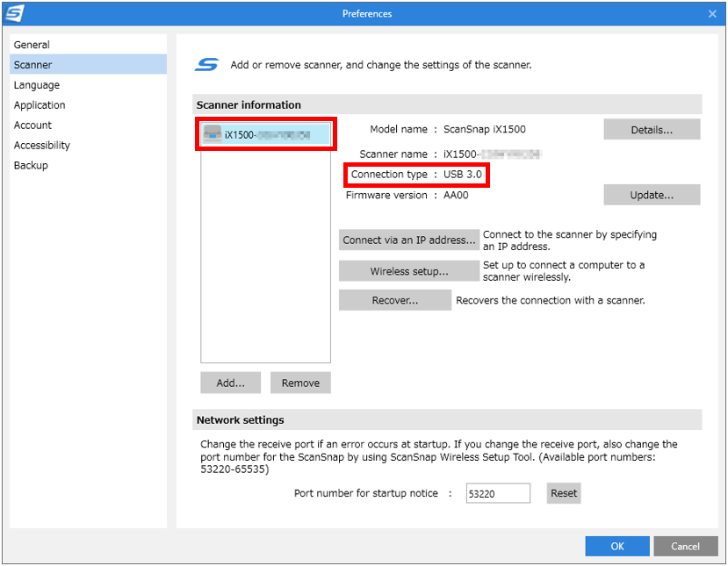The image size is (728, 566).
Task: Click the Firmware version AA00 value
Action: click(456, 195)
